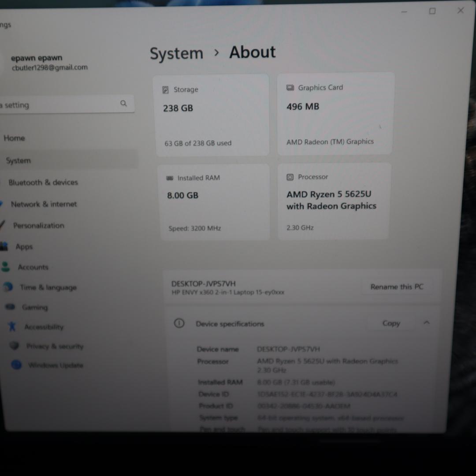This screenshot has height=476, width=476.
Task: Click the Accounts person icon
Action: [x=5, y=267]
